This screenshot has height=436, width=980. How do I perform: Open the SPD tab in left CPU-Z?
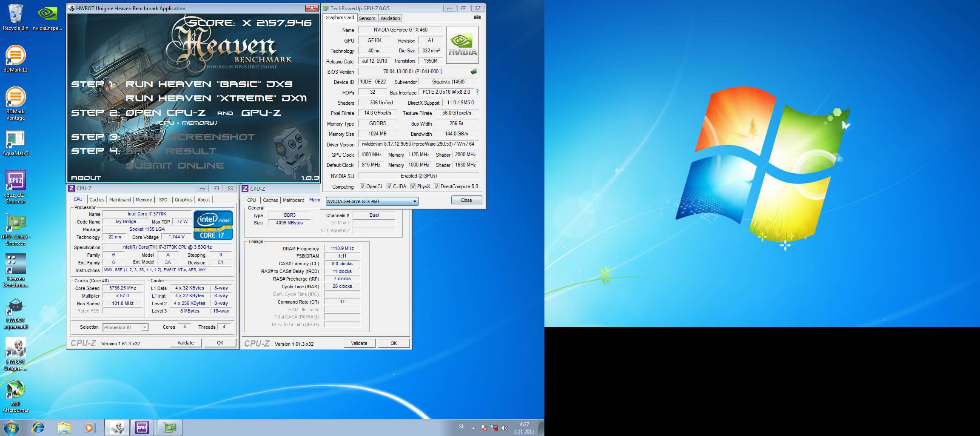[x=163, y=200]
